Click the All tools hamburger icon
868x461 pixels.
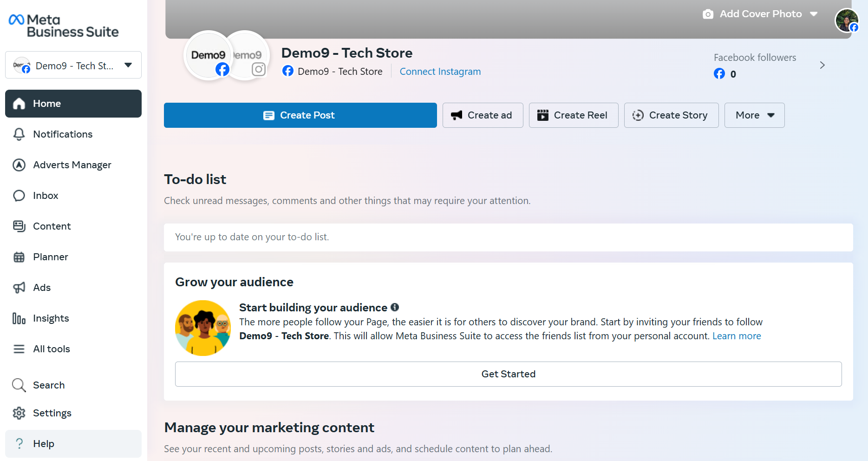point(19,349)
